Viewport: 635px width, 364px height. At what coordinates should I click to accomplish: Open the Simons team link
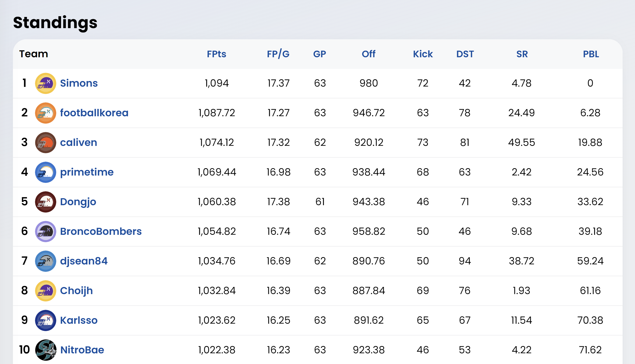pyautogui.click(x=79, y=83)
